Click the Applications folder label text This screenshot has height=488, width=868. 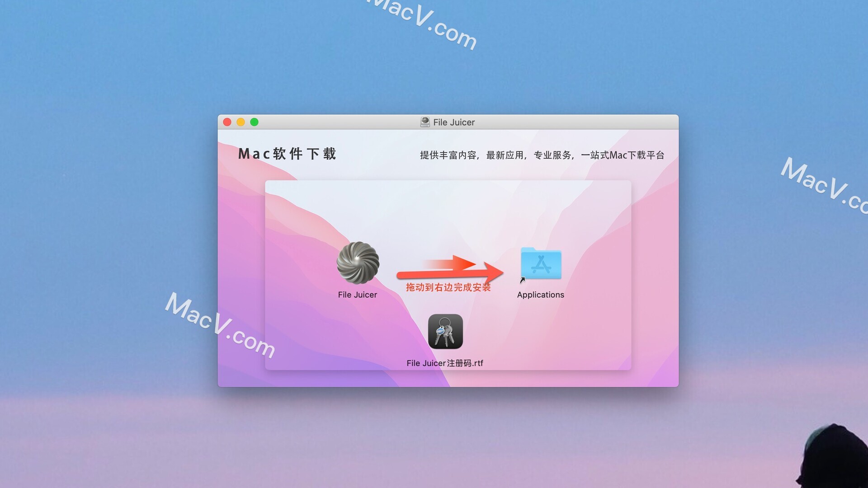(x=541, y=294)
